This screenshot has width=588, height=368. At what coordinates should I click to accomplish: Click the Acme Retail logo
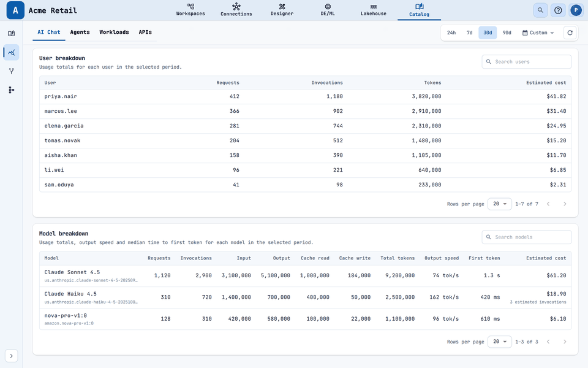[x=15, y=10]
